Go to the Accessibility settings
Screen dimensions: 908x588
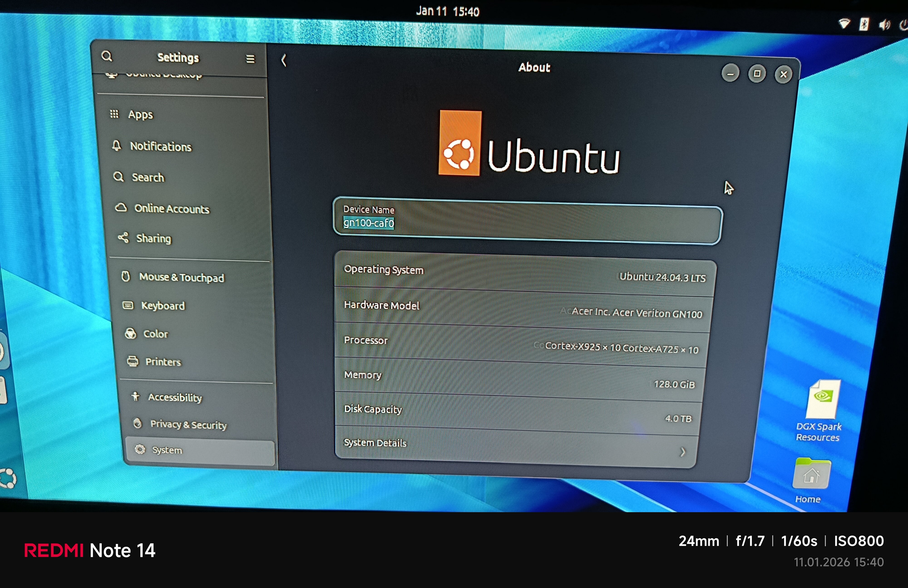click(x=175, y=398)
